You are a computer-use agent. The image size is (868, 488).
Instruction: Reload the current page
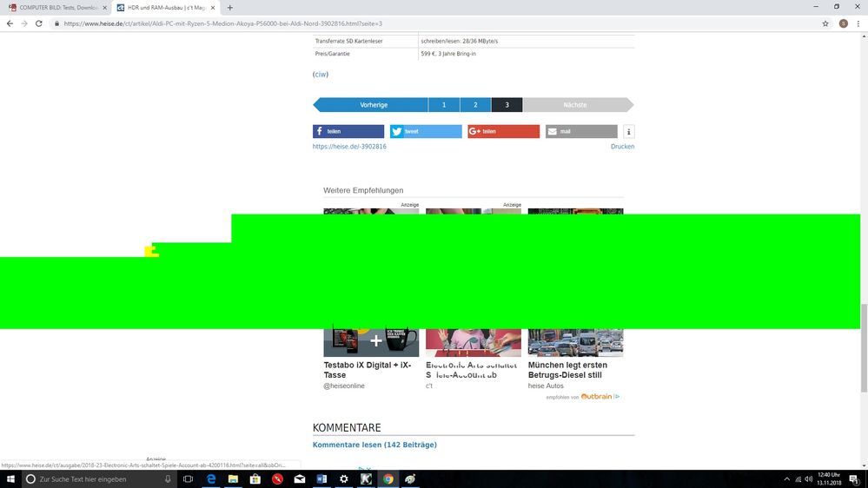39,23
